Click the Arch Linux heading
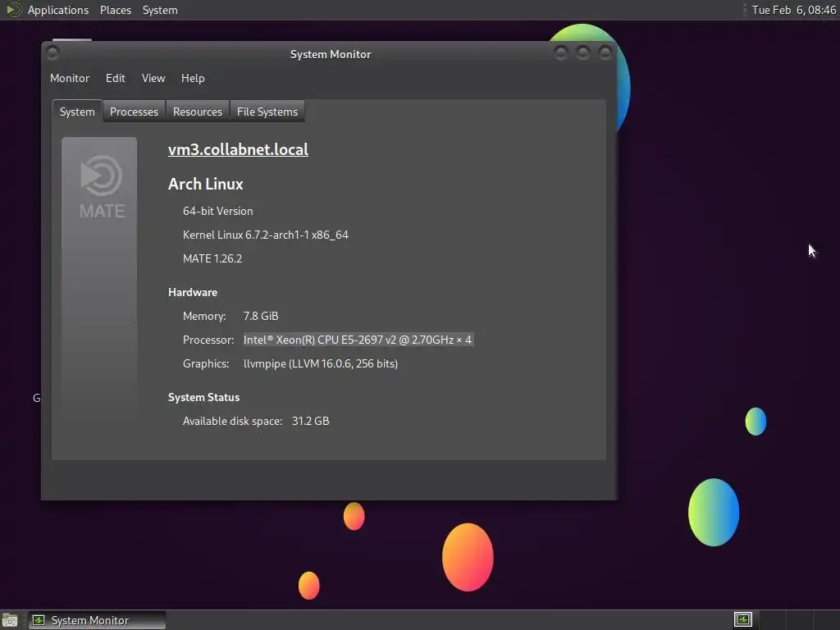Viewport: 840px width, 630px height. (206, 184)
